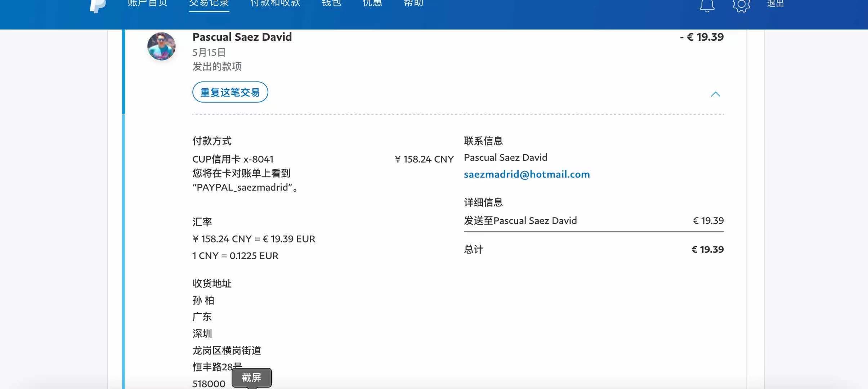868x389 pixels.
Task: Open the 交易记录 tab
Action: pos(209,4)
